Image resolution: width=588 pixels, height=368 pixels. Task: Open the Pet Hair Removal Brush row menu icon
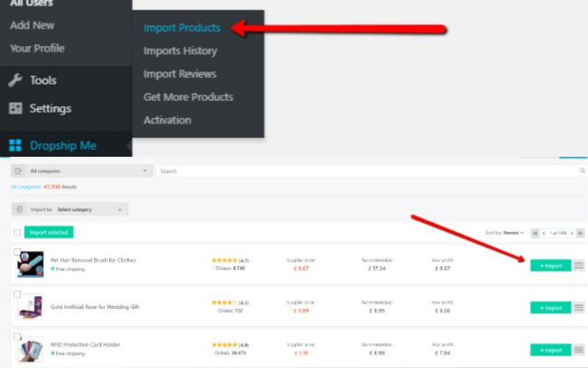(x=579, y=266)
